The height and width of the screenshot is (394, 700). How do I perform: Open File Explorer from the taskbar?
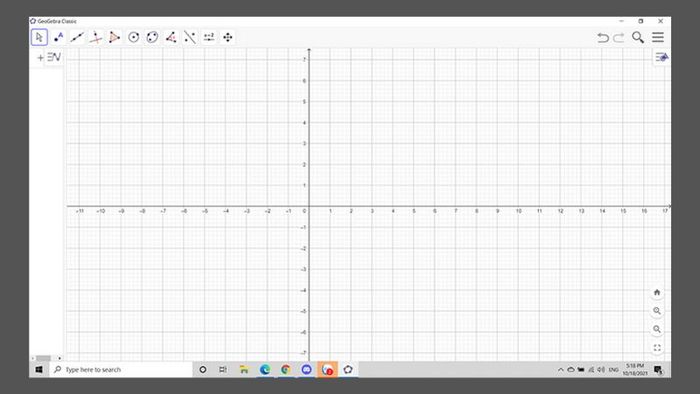click(244, 370)
